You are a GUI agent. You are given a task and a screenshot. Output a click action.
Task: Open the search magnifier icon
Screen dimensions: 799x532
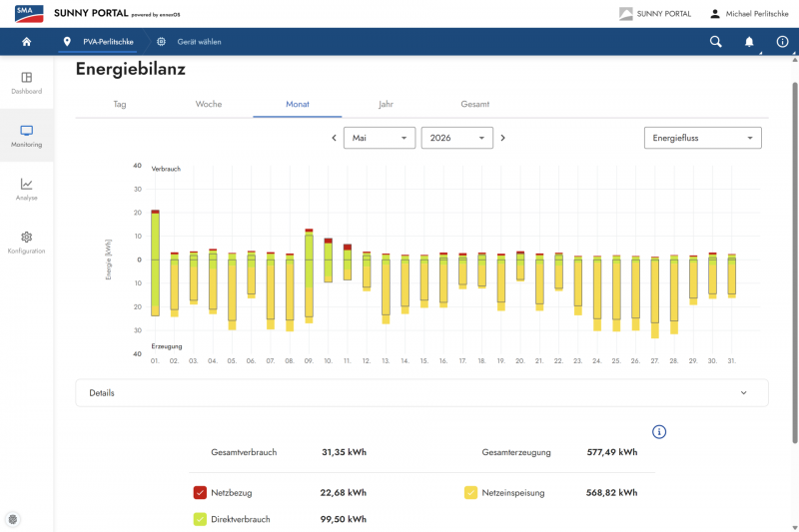(715, 42)
